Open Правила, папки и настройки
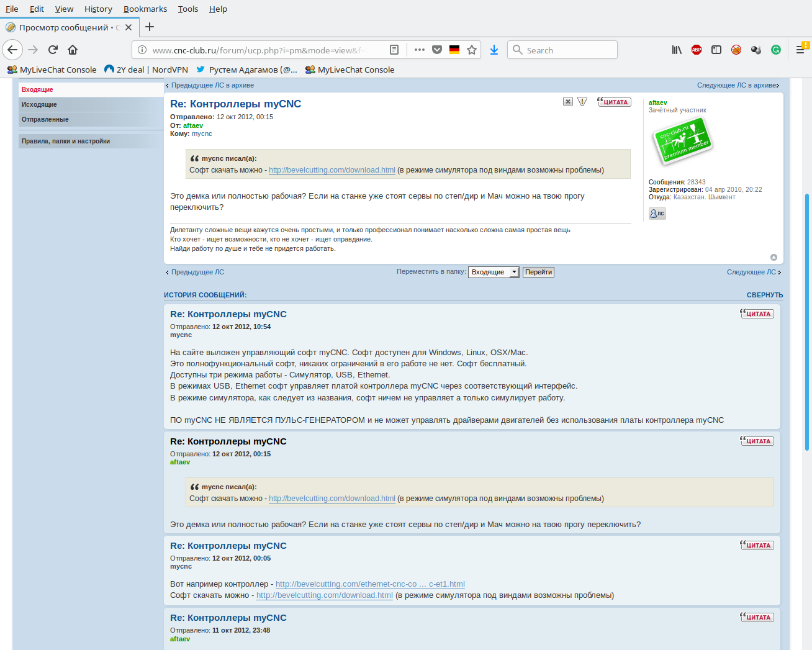Screen dimensions: 812x650 tap(91, 141)
